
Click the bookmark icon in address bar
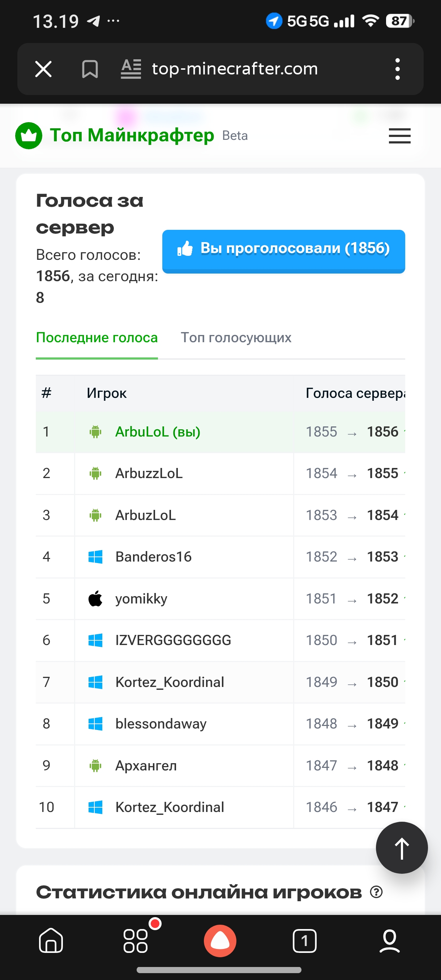pos(91,69)
